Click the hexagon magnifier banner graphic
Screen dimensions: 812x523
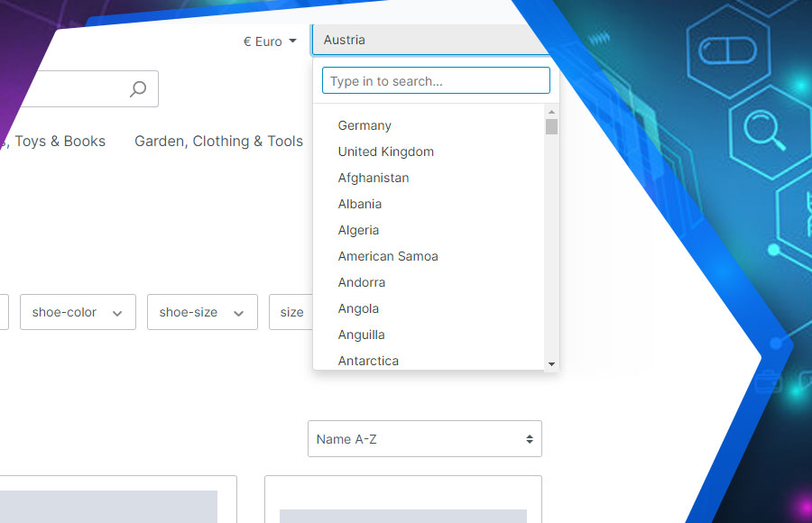coord(766,131)
